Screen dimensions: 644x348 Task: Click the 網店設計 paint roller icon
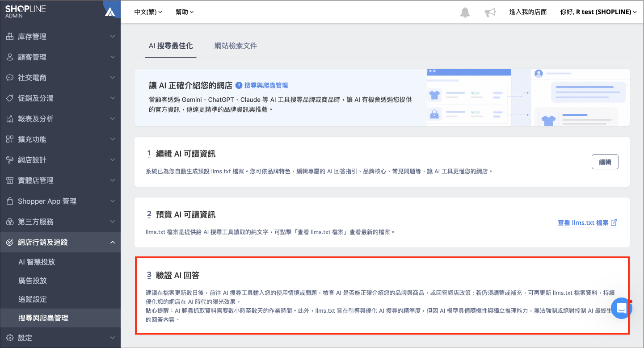click(x=10, y=160)
